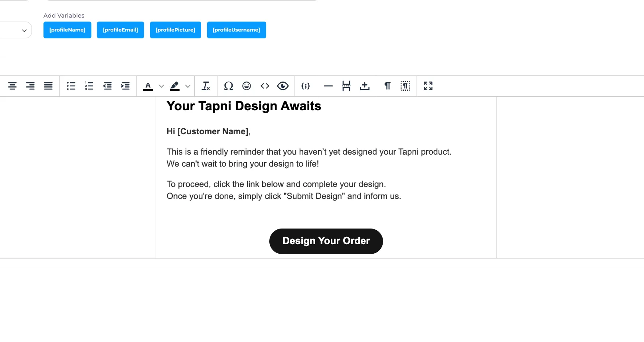The width and height of the screenshot is (644, 342).
Task: Insert the [profileEmail] variable
Action: point(121,30)
